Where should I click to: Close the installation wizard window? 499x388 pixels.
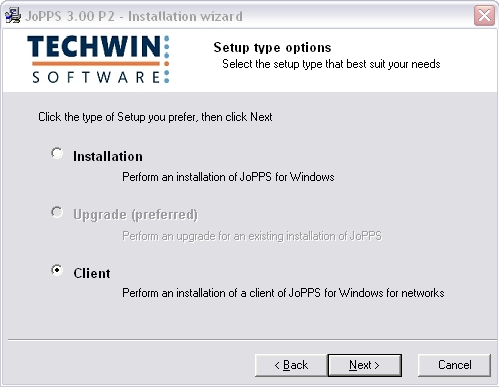coord(484,15)
